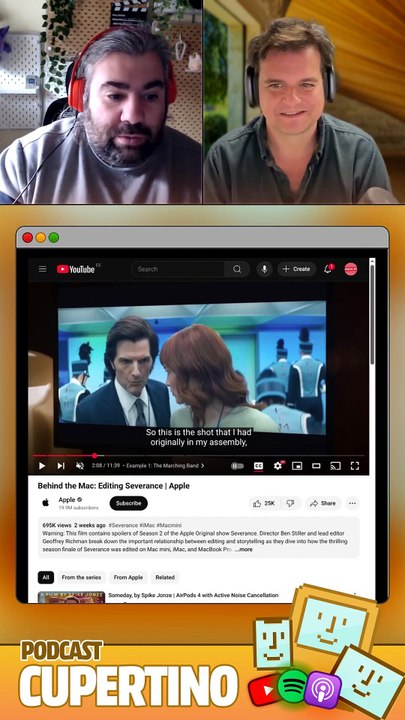The width and height of the screenshot is (405, 720).
Task: Click the Apple Podcasts icon in banner
Action: tap(322, 690)
